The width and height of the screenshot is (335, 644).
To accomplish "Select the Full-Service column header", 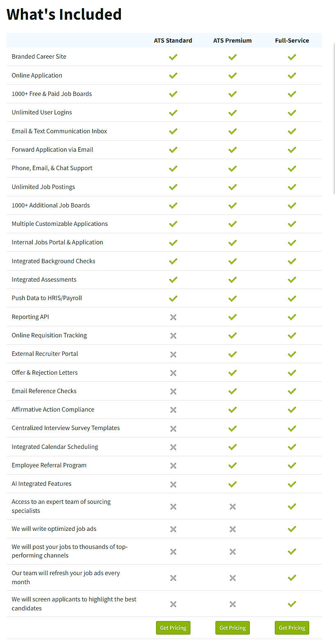I will pyautogui.click(x=292, y=40).
